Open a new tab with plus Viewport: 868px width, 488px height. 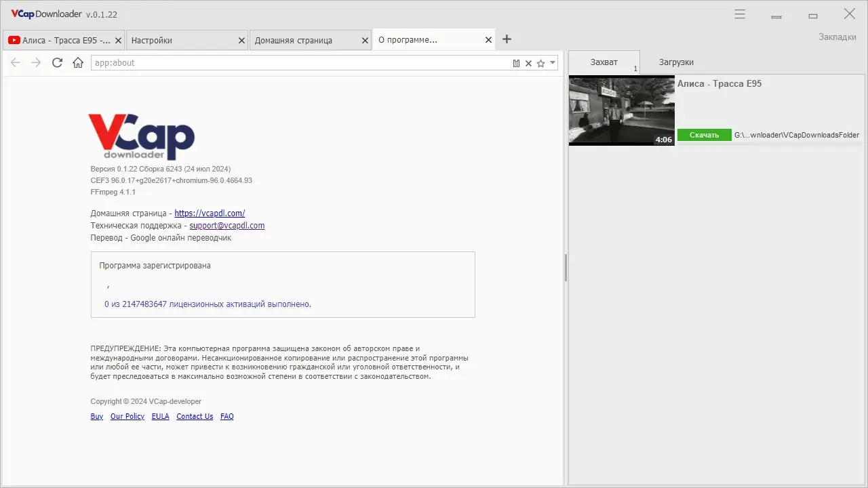[507, 39]
